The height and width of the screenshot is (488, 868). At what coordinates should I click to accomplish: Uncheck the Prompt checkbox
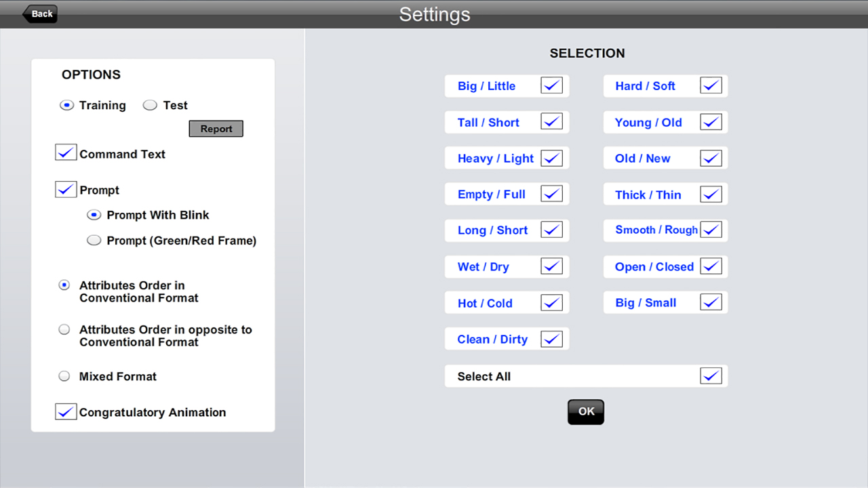tap(66, 190)
